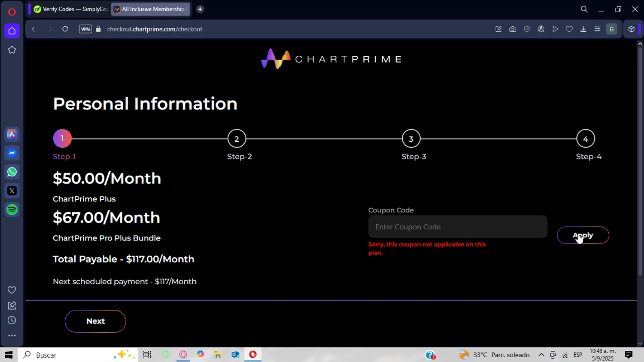Open the G profile account icon
Screen dimensions: 644x362
[612, 29]
